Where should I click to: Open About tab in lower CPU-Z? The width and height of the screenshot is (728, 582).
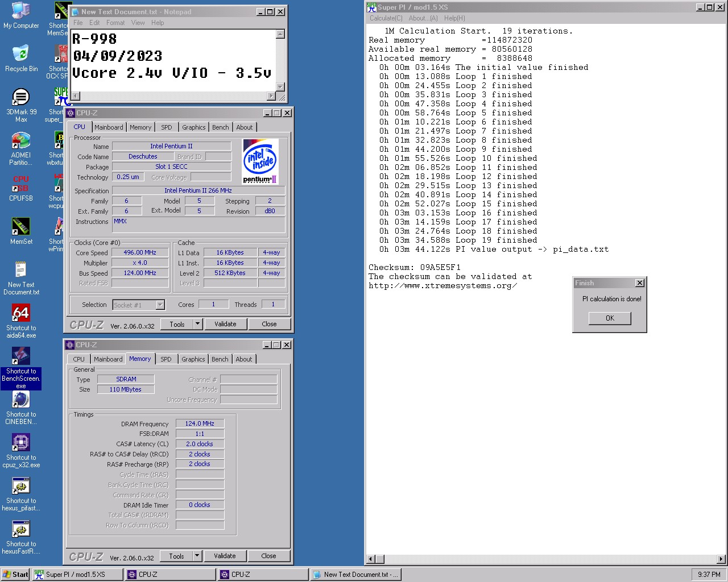(x=244, y=359)
